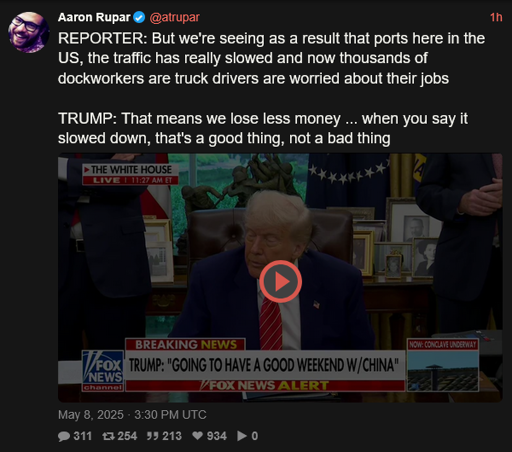Like the post using the heart icon
Image resolution: width=512 pixels, height=452 pixels.
[198, 436]
